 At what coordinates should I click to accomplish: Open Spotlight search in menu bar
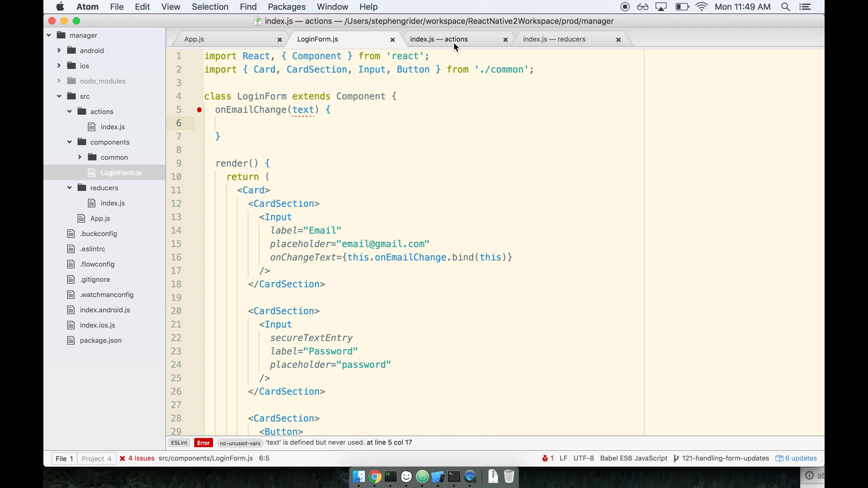[786, 7]
